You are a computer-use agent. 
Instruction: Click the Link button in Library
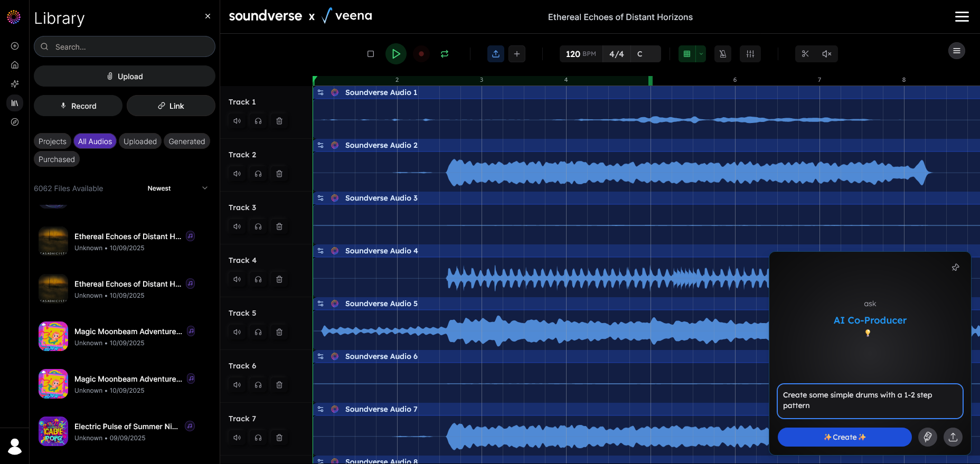171,106
